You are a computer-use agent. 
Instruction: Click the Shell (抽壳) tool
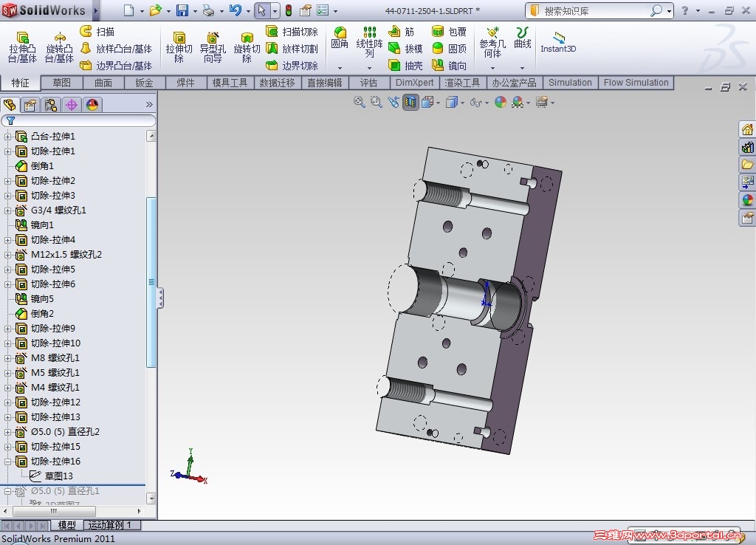(405, 66)
